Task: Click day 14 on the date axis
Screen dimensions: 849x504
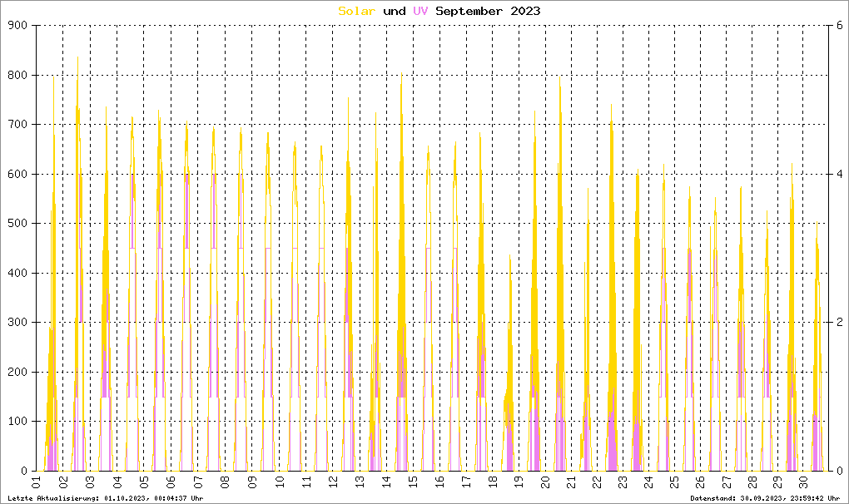Action: point(385,482)
